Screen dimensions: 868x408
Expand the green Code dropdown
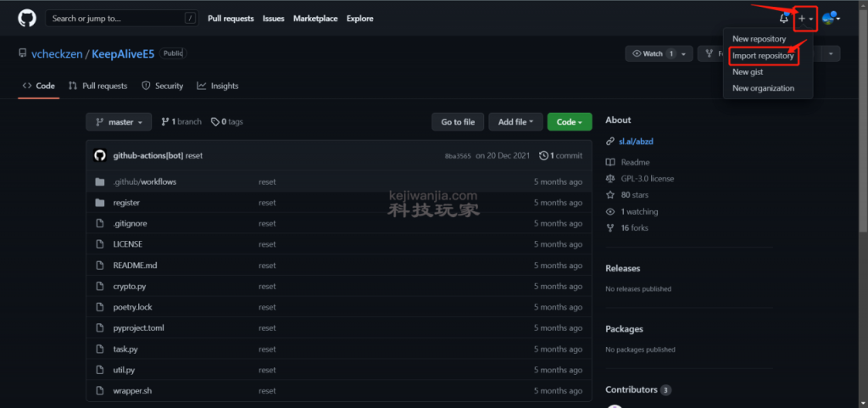pyautogui.click(x=569, y=122)
